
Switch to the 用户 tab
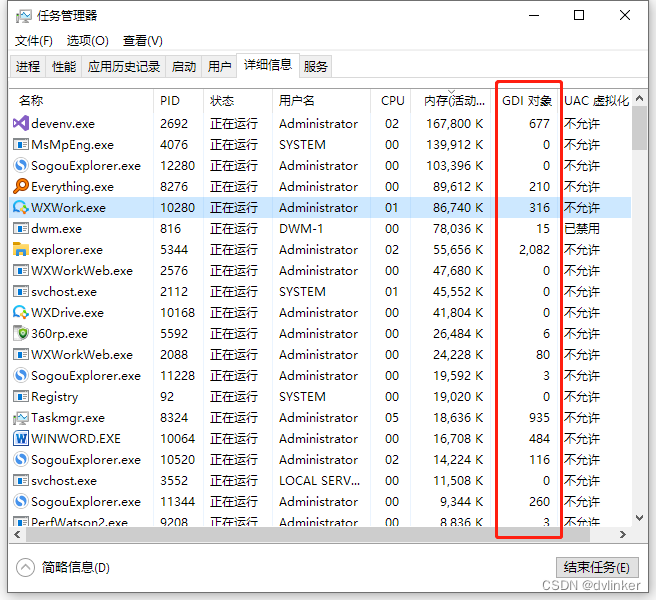pyautogui.click(x=220, y=67)
